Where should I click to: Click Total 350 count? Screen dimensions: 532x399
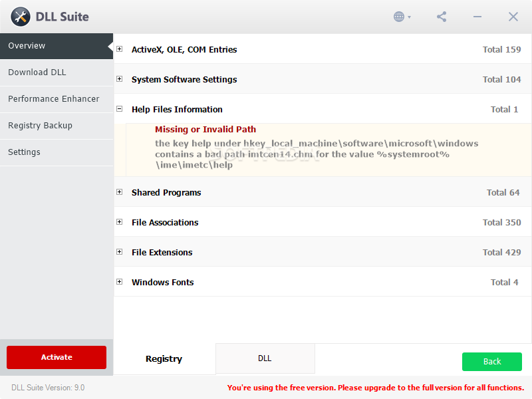point(501,222)
